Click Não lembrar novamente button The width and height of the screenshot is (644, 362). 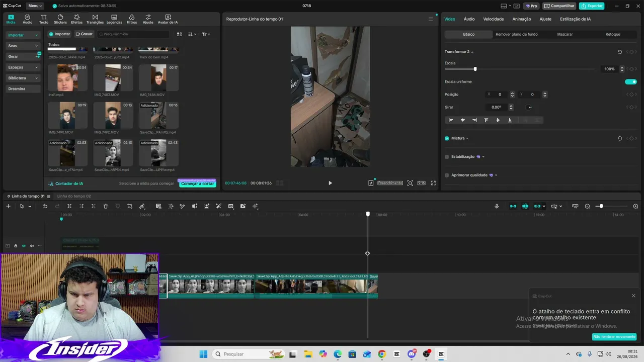(x=614, y=337)
